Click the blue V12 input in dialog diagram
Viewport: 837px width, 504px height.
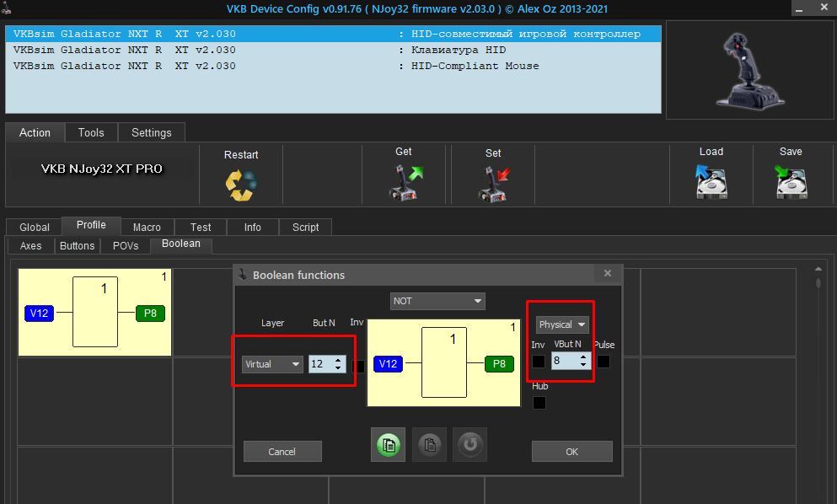[x=388, y=363]
